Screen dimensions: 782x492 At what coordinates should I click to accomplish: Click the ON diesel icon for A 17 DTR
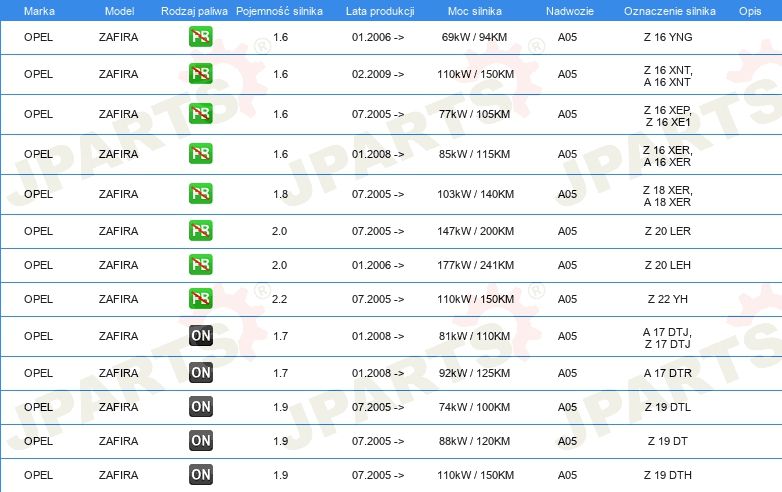tap(200, 373)
